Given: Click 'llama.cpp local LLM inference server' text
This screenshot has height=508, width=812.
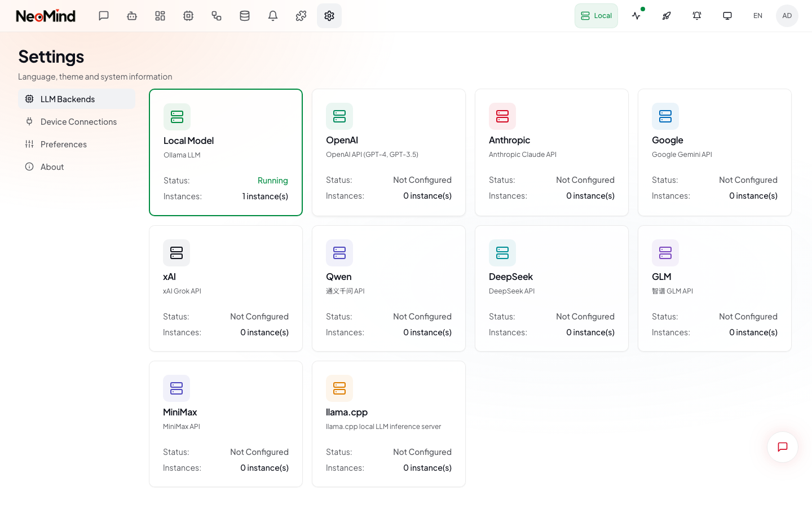Looking at the screenshot, I should (383, 427).
